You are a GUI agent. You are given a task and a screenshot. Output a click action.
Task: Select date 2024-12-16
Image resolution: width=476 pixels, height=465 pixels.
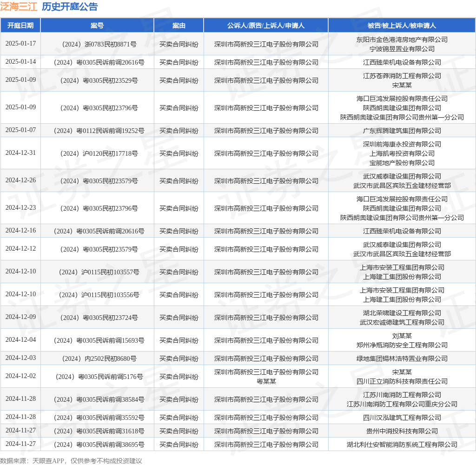(x=20, y=230)
